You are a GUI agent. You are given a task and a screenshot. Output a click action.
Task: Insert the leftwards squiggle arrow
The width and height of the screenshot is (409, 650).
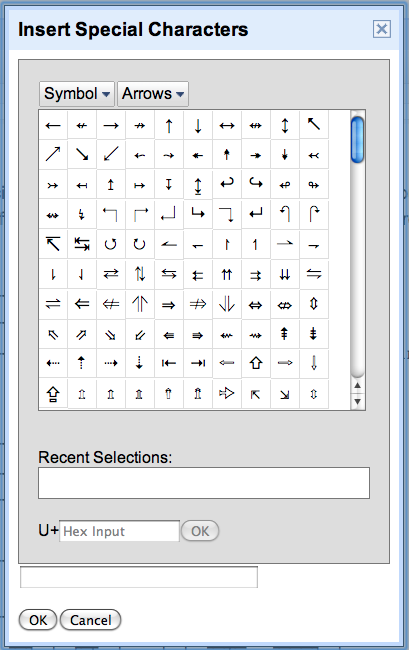[227, 335]
